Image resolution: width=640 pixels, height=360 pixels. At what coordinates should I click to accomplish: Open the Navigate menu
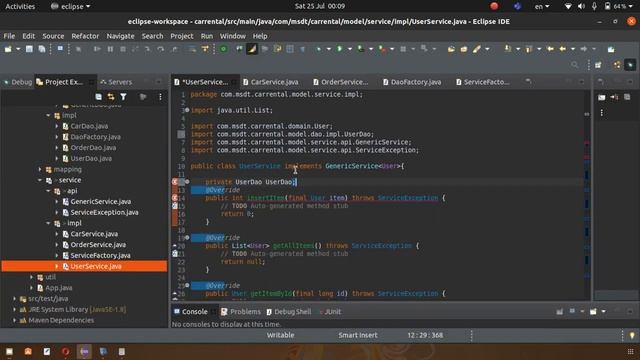[120, 36]
